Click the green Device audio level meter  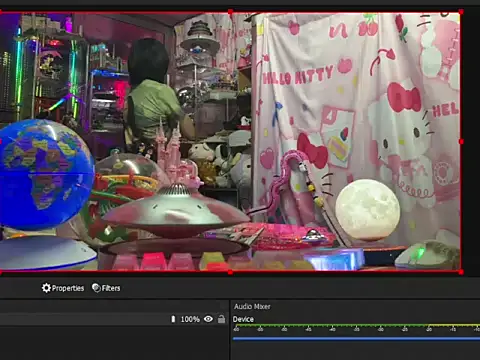click(356, 325)
